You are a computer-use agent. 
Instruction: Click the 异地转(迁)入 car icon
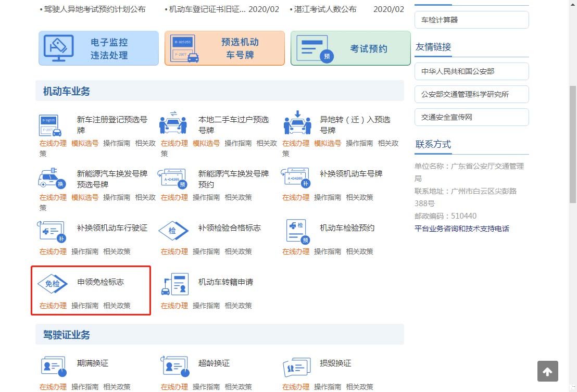point(297,123)
